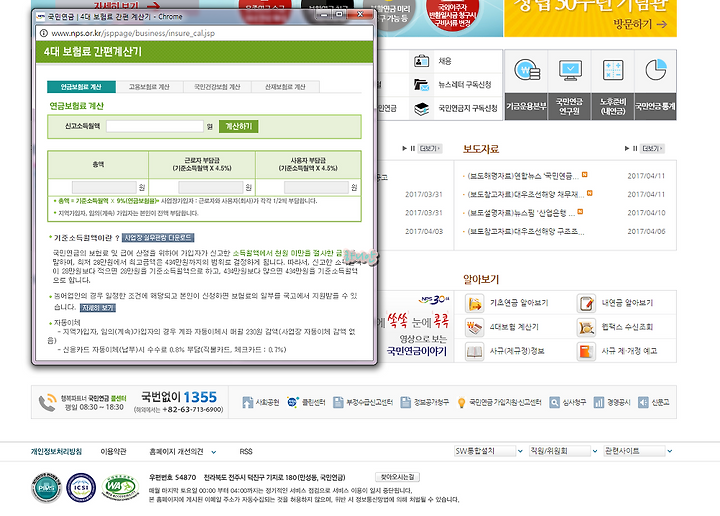Click the 팩스 수신조회 icon
The height and width of the screenshot is (516, 720).
586,327
